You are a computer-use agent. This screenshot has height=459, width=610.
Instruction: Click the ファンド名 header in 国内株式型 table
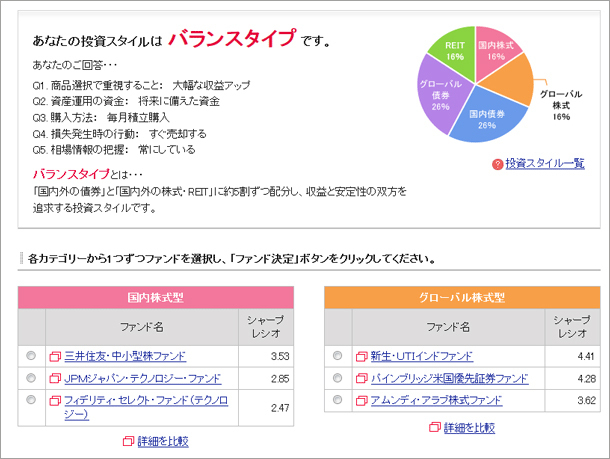pos(142,327)
